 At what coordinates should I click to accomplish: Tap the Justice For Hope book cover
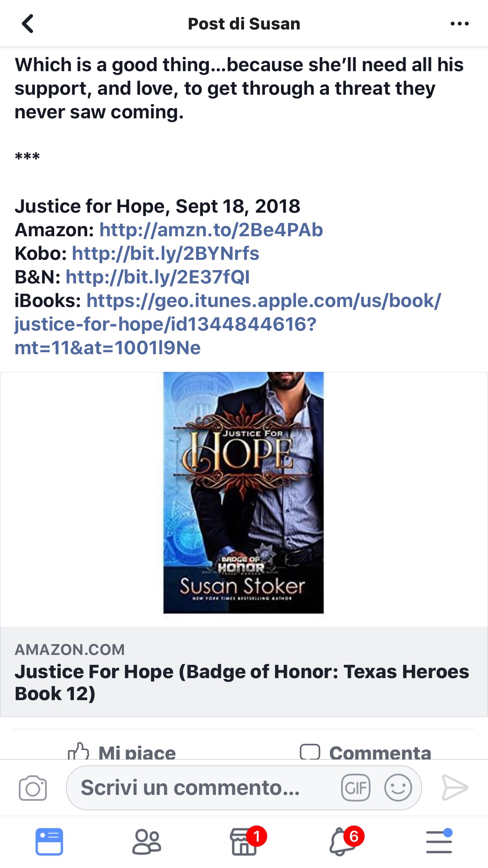244,493
